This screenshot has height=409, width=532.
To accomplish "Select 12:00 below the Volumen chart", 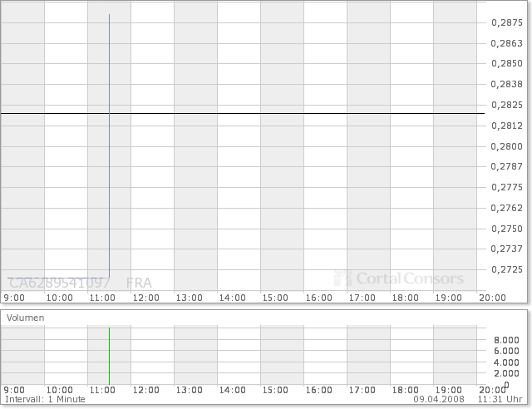I will click(146, 390).
